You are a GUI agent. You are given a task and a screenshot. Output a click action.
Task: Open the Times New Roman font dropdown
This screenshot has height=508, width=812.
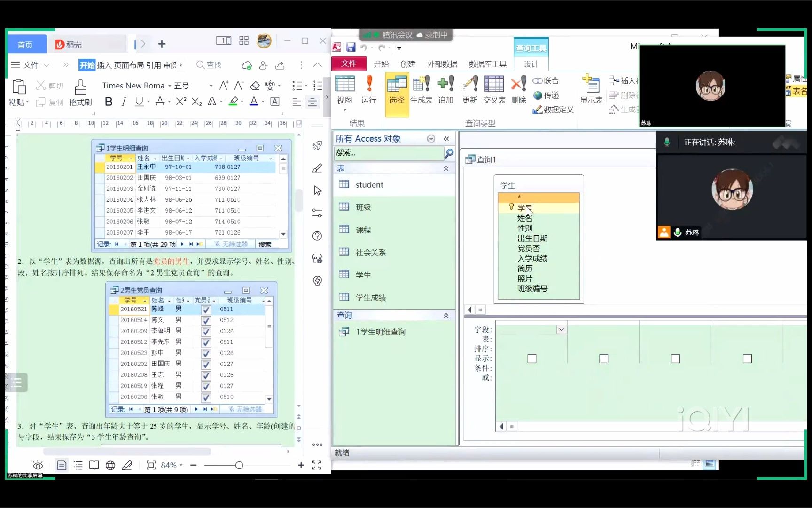170,86
